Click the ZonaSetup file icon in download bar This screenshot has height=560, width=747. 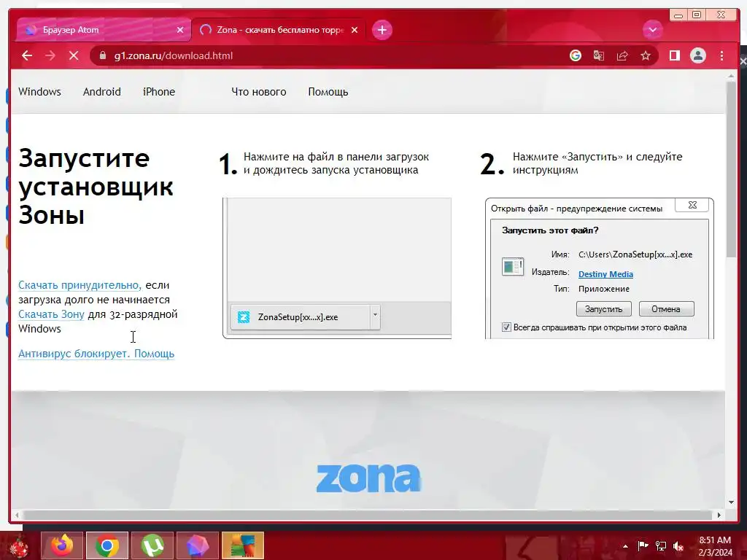244,317
